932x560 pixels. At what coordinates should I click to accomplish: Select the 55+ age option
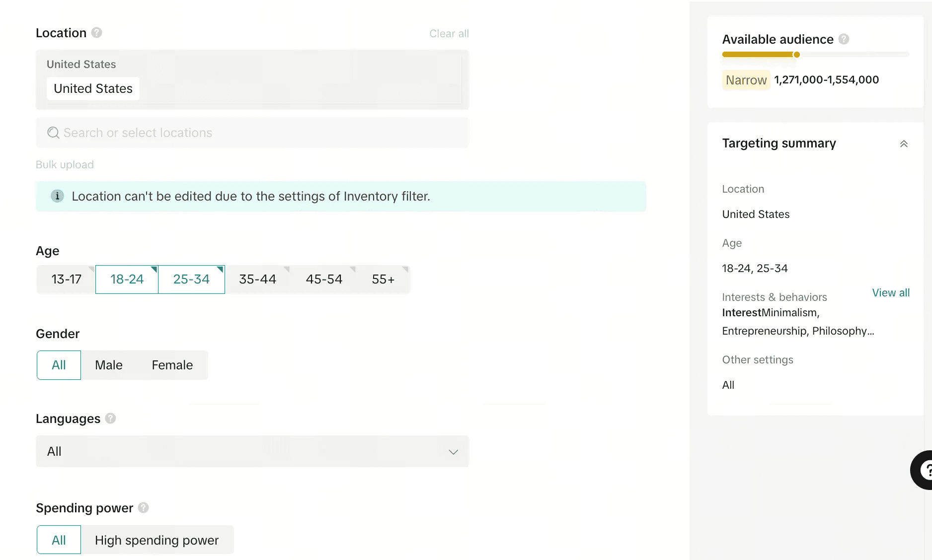click(x=383, y=280)
